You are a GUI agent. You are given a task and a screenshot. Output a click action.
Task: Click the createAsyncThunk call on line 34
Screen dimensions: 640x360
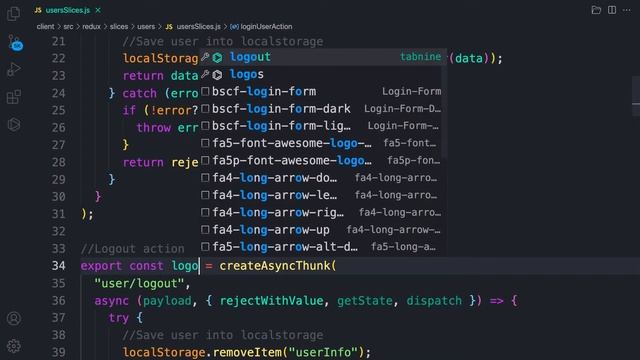click(x=278, y=266)
